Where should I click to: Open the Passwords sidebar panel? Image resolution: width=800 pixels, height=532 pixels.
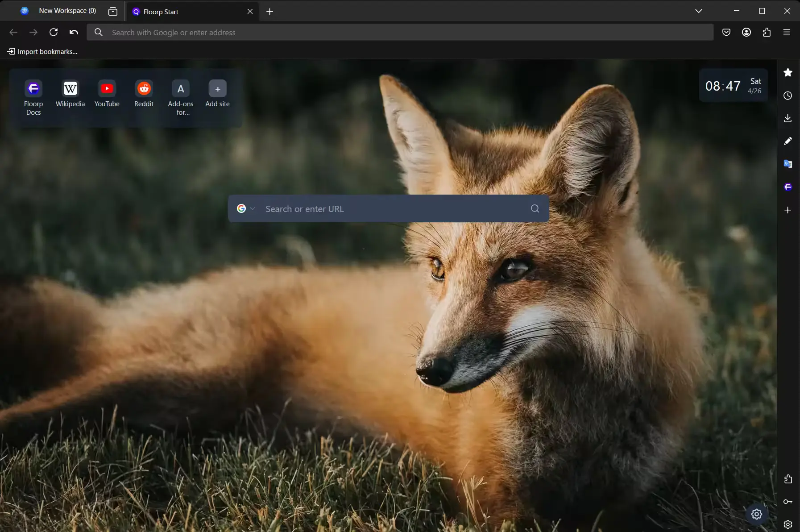point(788,501)
